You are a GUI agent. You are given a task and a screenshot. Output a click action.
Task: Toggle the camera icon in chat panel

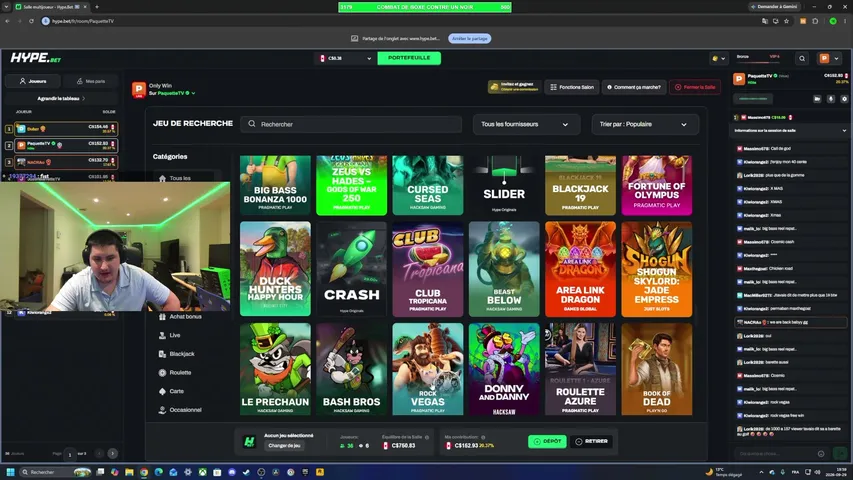(x=817, y=99)
